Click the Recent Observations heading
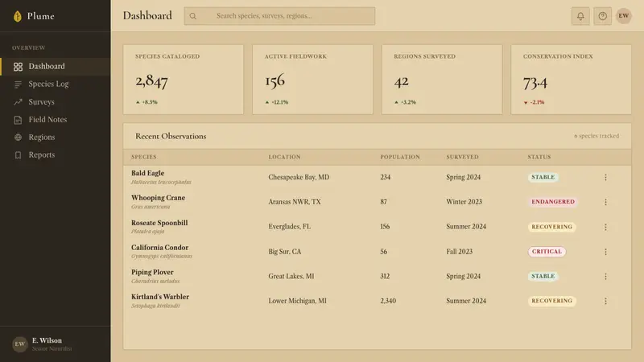 [171, 136]
